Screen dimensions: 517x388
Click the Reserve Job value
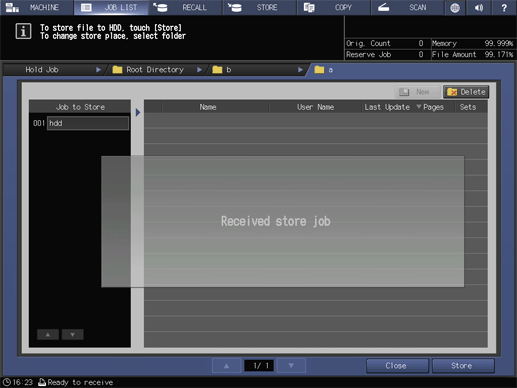click(x=421, y=54)
